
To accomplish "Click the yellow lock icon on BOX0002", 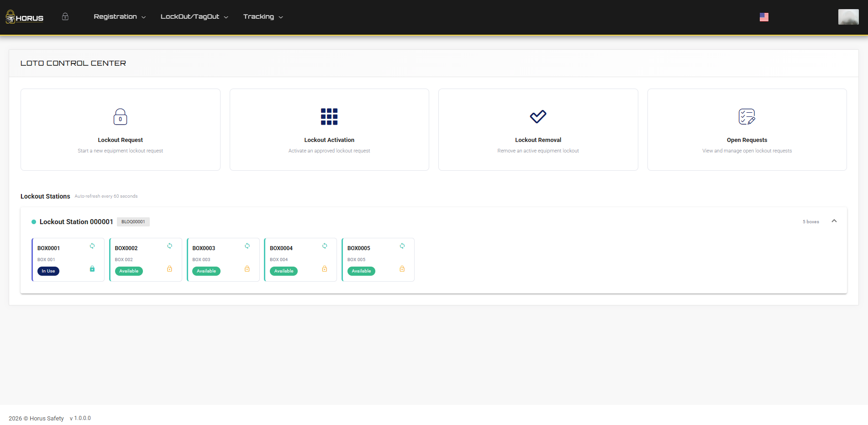I will click(x=170, y=269).
